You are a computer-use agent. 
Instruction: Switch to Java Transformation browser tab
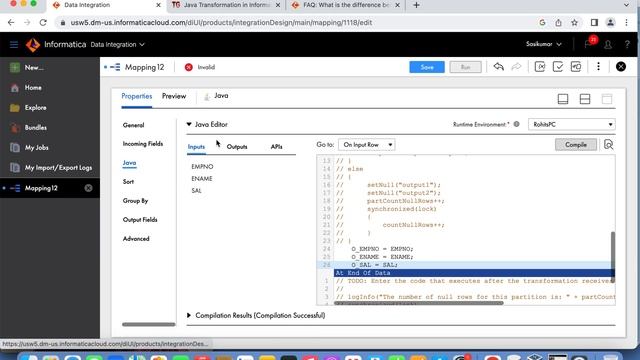tap(227, 5)
